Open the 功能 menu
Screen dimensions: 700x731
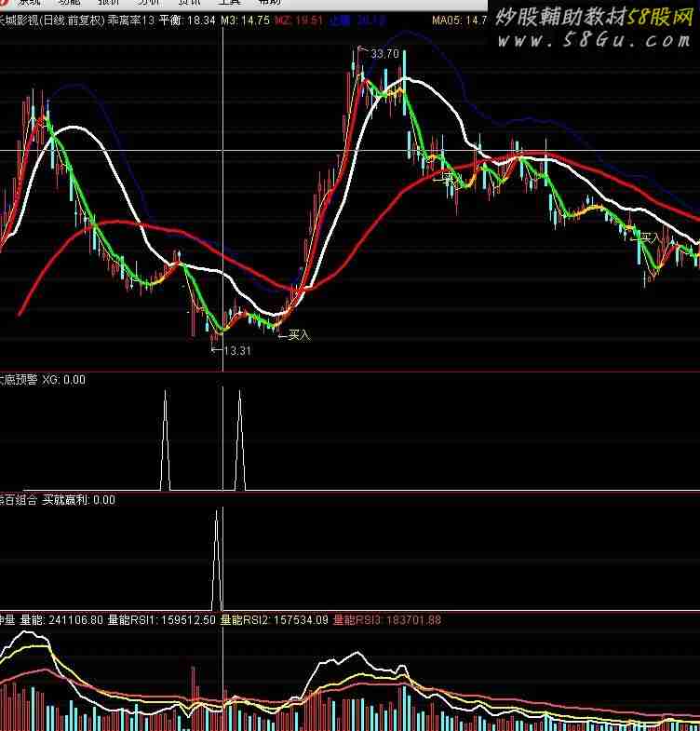coord(70,3)
